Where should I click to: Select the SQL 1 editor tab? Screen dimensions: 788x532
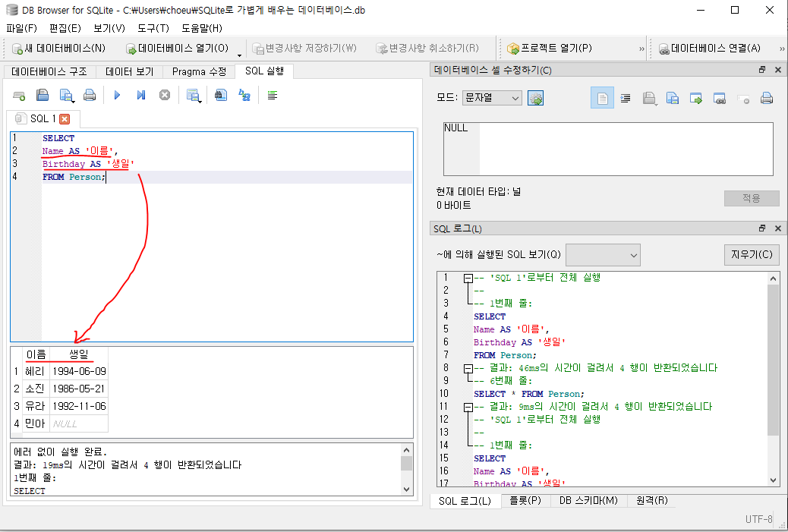pyautogui.click(x=43, y=119)
